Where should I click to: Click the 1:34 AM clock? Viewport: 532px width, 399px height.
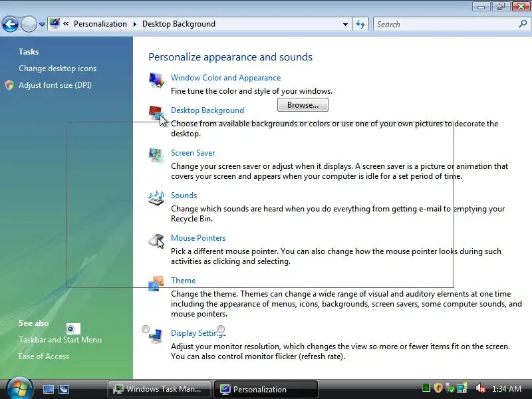506,389
